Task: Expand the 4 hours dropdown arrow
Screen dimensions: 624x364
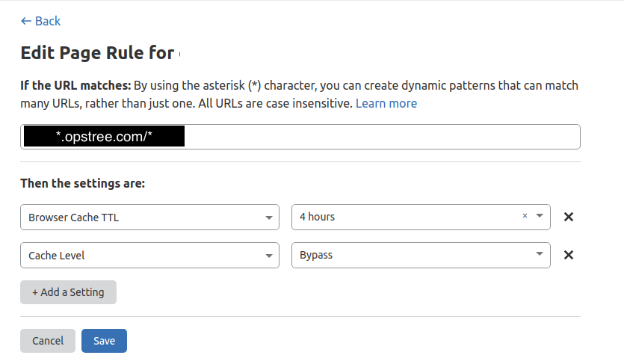Action: click(540, 217)
